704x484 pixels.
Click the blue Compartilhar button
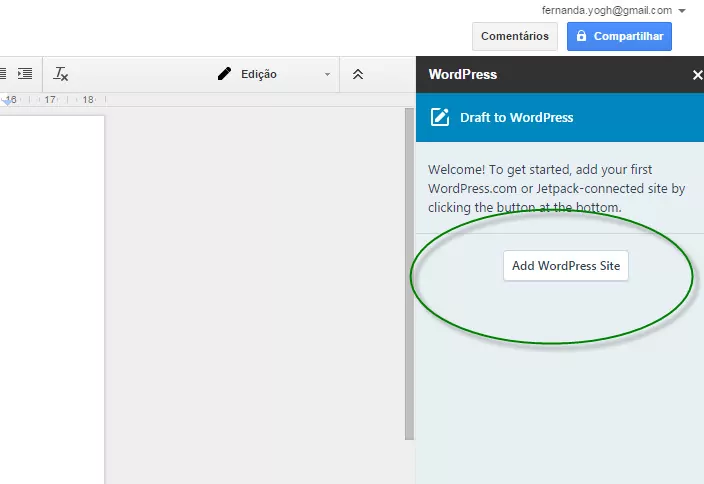[x=619, y=36]
